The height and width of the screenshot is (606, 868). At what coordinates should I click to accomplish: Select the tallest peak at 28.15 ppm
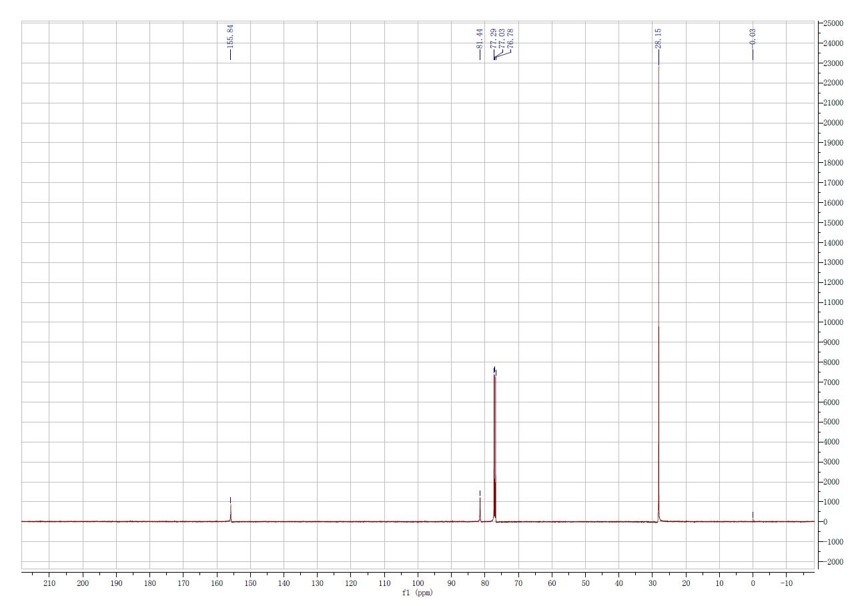[x=659, y=294]
